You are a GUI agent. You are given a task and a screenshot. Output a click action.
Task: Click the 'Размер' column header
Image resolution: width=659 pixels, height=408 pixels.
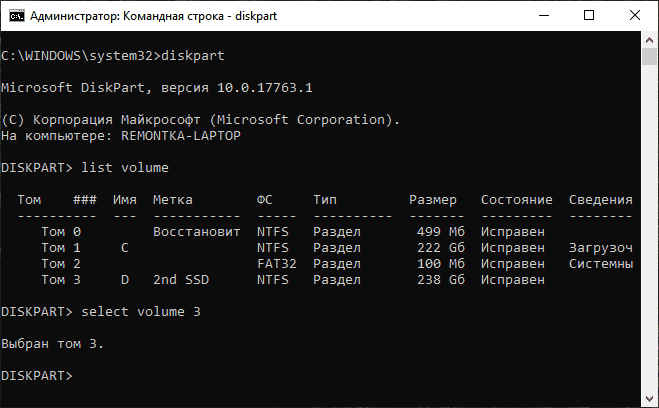pyautogui.click(x=433, y=200)
